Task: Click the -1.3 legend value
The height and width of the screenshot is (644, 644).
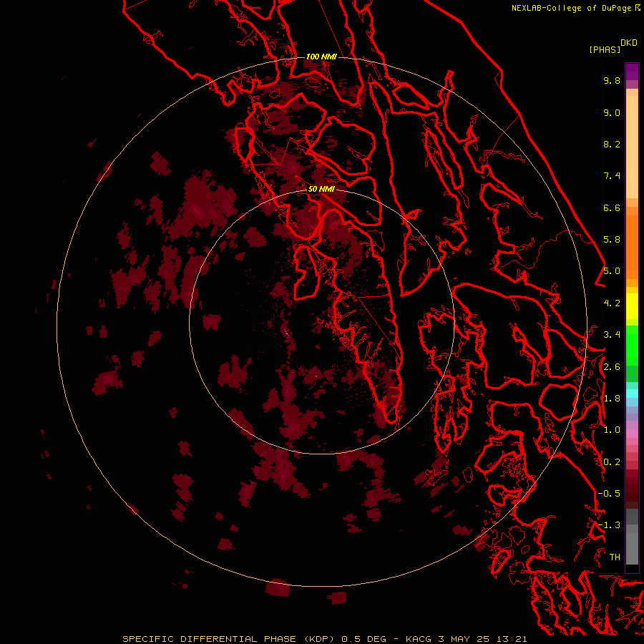Action: click(609, 525)
